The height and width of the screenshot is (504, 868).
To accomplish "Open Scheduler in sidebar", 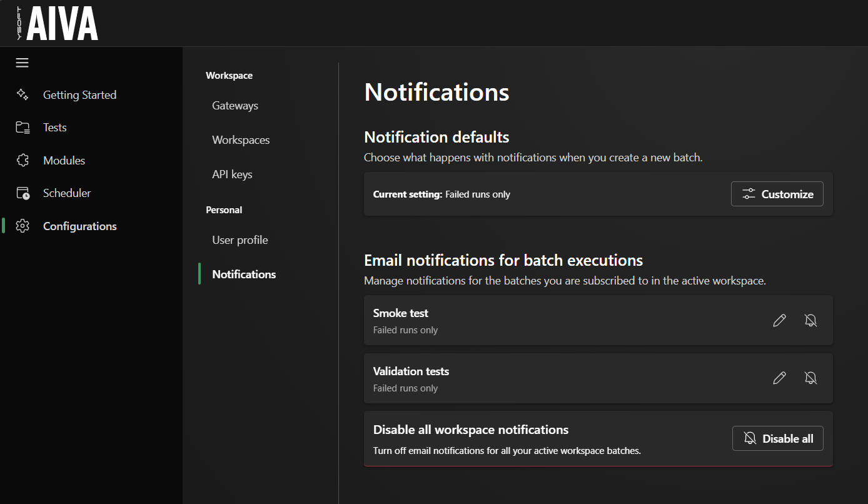I will pos(67,193).
